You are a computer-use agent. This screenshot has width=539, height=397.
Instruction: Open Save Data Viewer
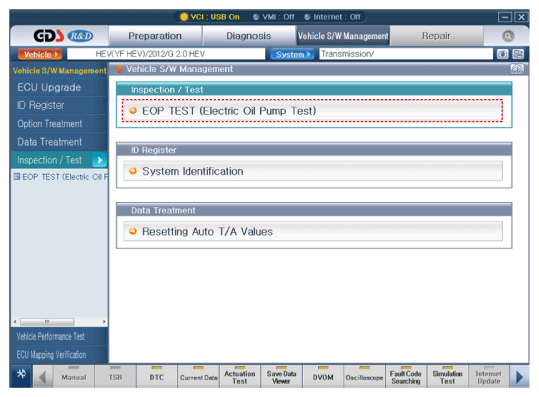pos(282,377)
